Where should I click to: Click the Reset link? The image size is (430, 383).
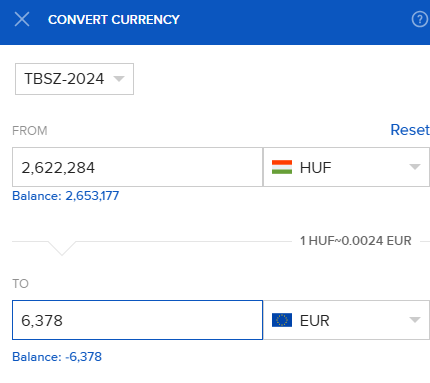(x=410, y=130)
